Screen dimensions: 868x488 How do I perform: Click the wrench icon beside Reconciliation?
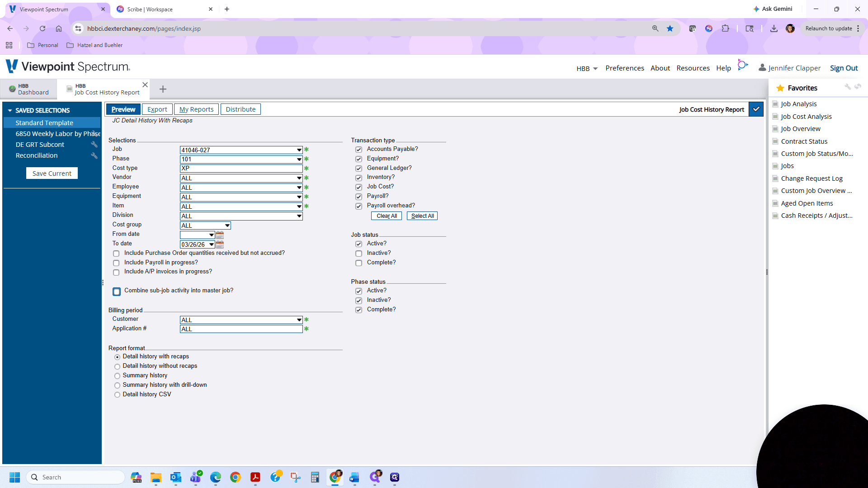point(94,155)
